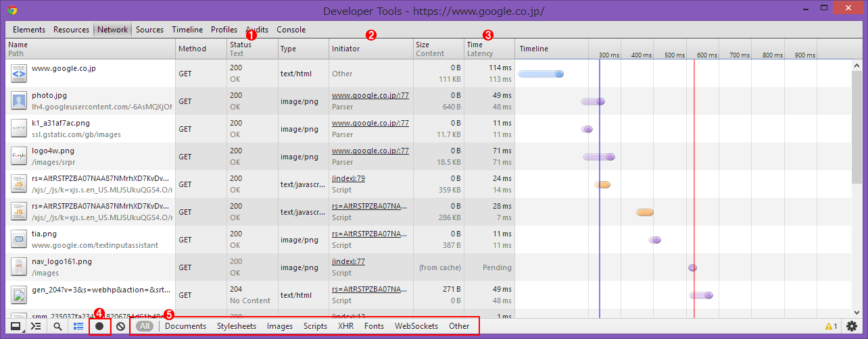
Task: Sort by the Type column header
Action: click(304, 49)
